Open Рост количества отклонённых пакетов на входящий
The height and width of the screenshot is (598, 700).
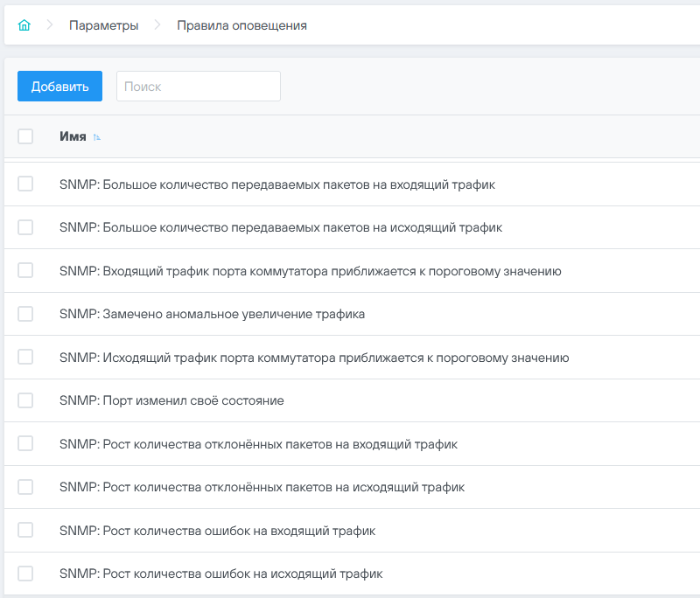(258, 444)
